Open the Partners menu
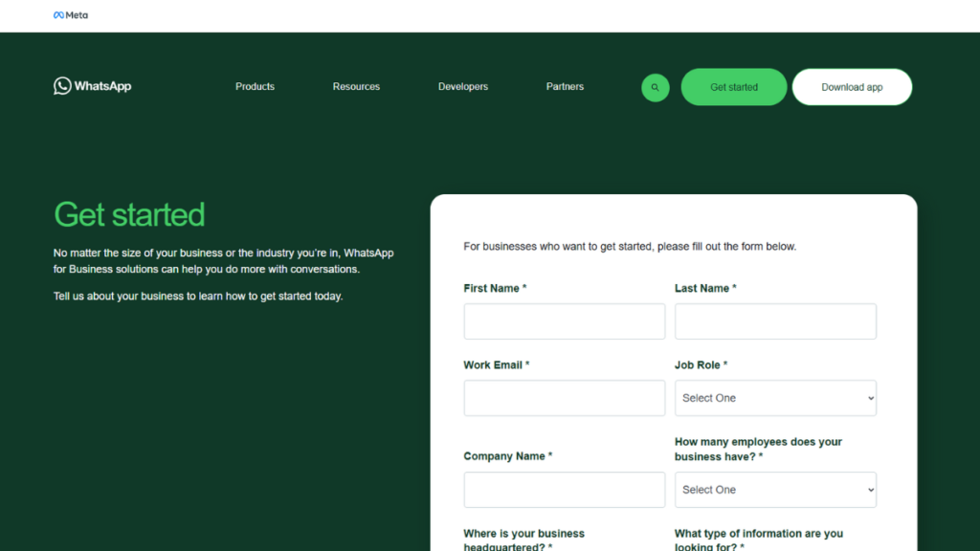Image resolution: width=980 pixels, height=551 pixels. 565,86
